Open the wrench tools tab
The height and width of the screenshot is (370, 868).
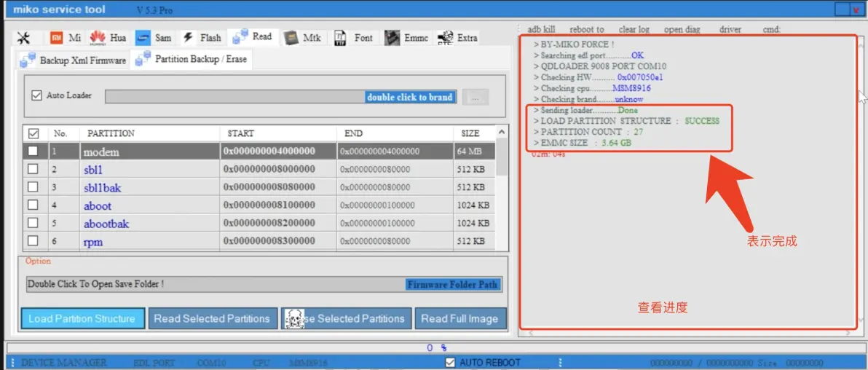tap(23, 38)
